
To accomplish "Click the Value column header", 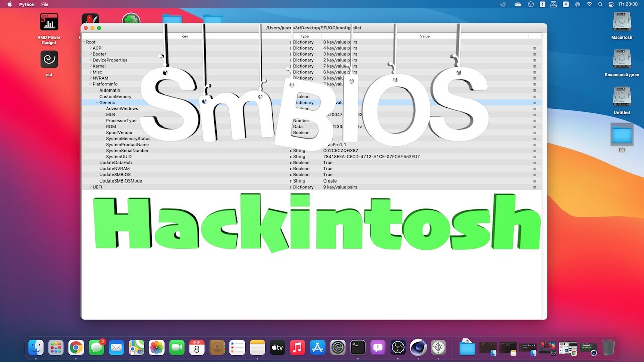I will (425, 36).
